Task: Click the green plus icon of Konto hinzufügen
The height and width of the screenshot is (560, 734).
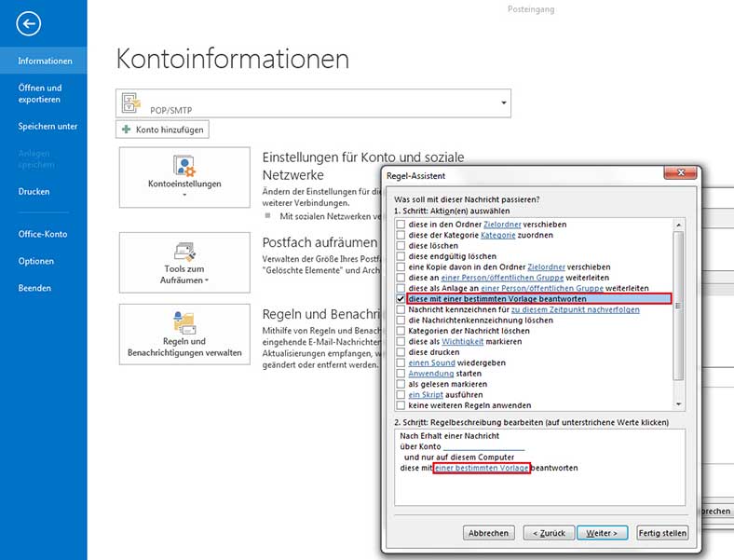Action: [x=126, y=130]
